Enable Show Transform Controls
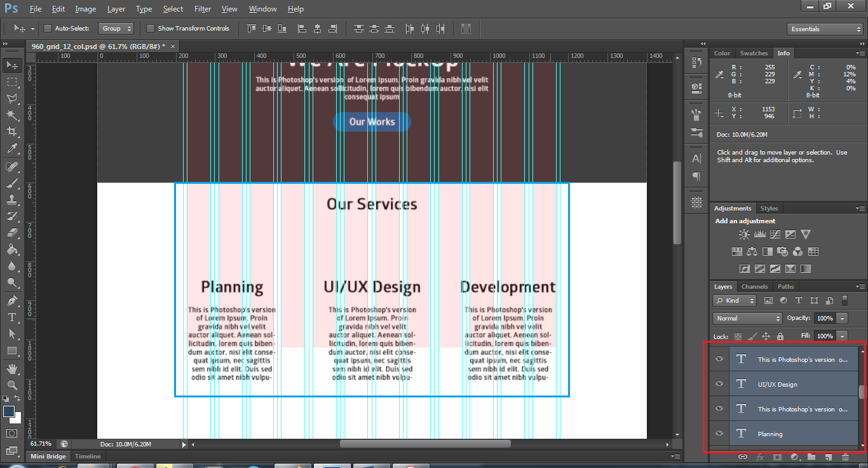The width and height of the screenshot is (868, 468). 151,29
